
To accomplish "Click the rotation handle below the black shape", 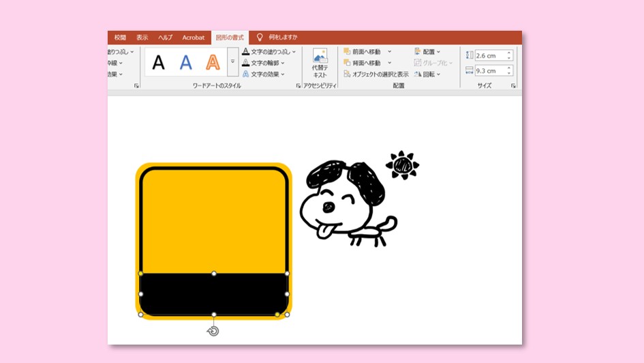I will point(213,331).
